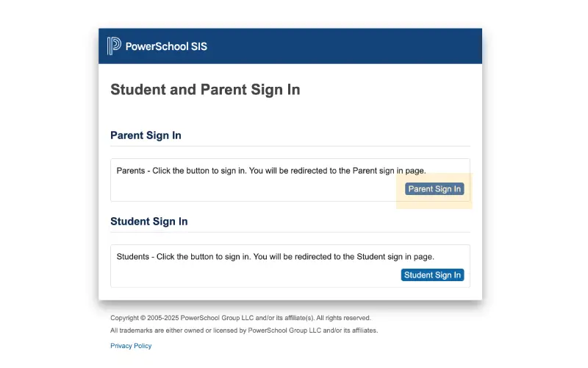This screenshot has width=588, height=368.
Task: Click the dark blue header banner
Action: coord(290,46)
